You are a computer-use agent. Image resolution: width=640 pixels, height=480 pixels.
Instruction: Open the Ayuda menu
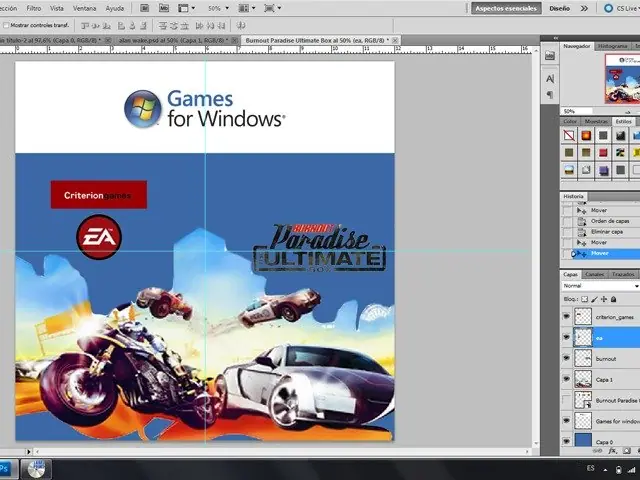tap(115, 8)
